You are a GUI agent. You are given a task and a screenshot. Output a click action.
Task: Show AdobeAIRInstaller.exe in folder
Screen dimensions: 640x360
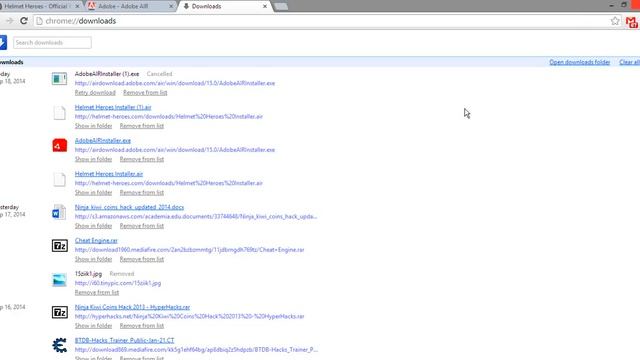[93, 159]
